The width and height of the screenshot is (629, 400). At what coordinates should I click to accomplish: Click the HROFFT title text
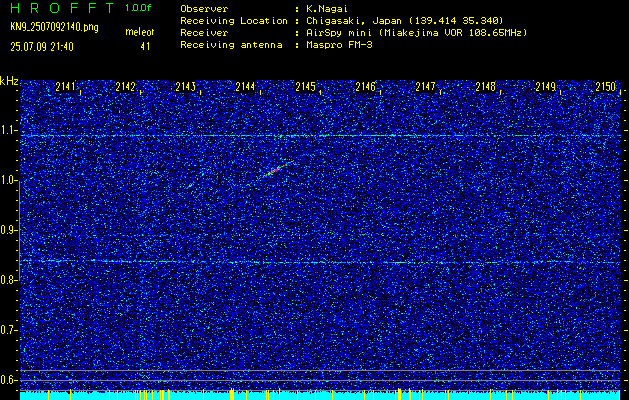(62, 8)
